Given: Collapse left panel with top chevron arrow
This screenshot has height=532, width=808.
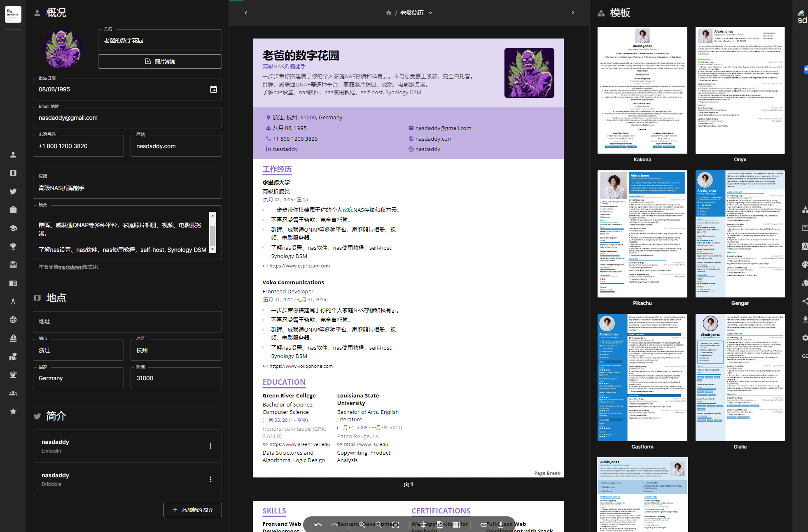Looking at the screenshot, I should [x=246, y=13].
